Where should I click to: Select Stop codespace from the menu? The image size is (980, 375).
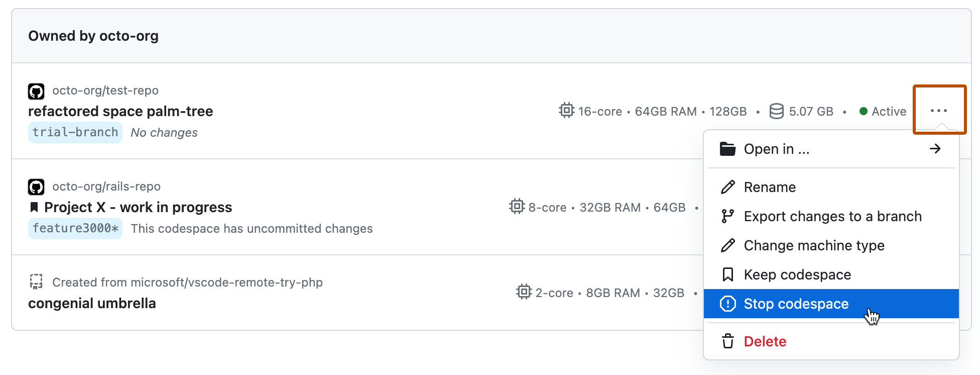[796, 304]
